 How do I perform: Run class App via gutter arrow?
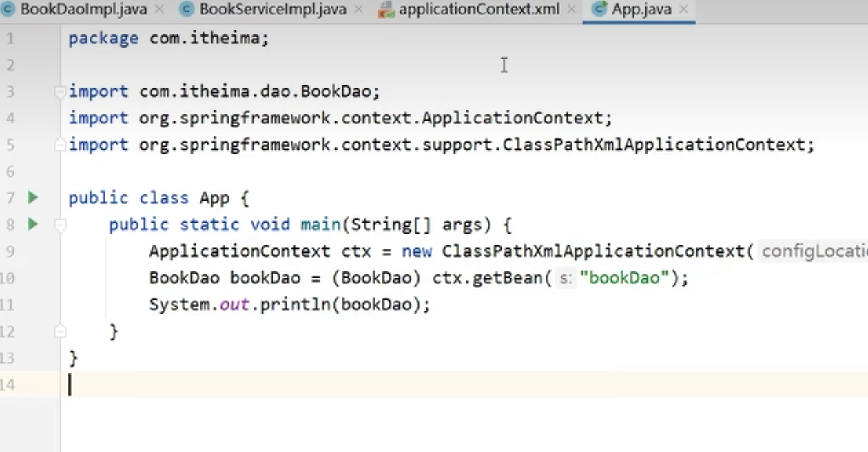[x=32, y=198]
